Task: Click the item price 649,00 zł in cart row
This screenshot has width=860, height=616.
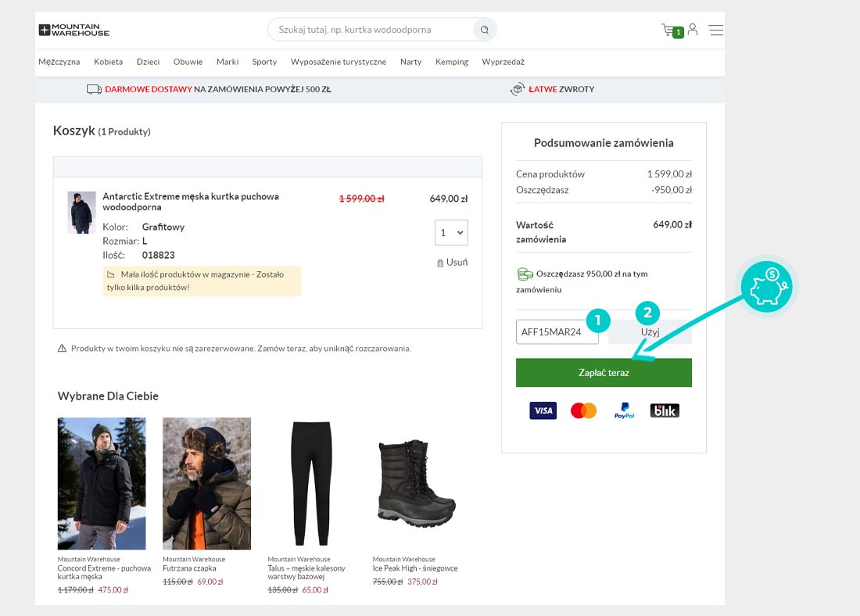Action: 449,199
